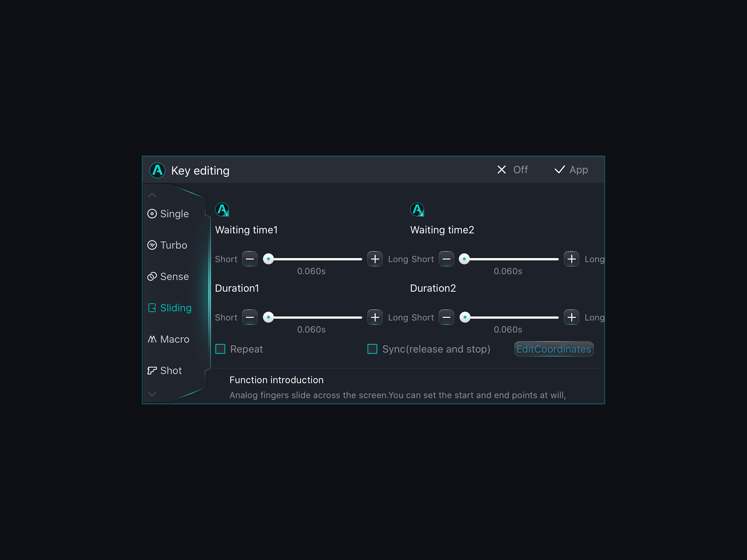Click minus button for Waiting time1

coord(250,259)
